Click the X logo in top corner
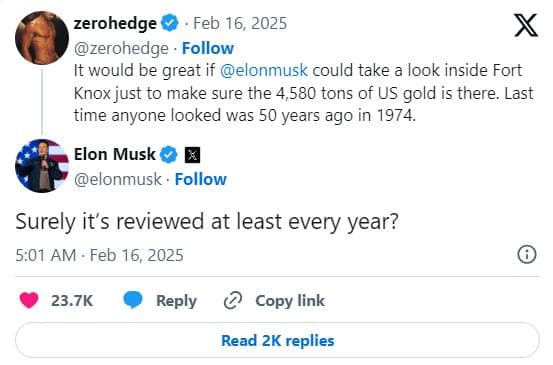Viewport: 553px width, 365px height. [x=526, y=25]
